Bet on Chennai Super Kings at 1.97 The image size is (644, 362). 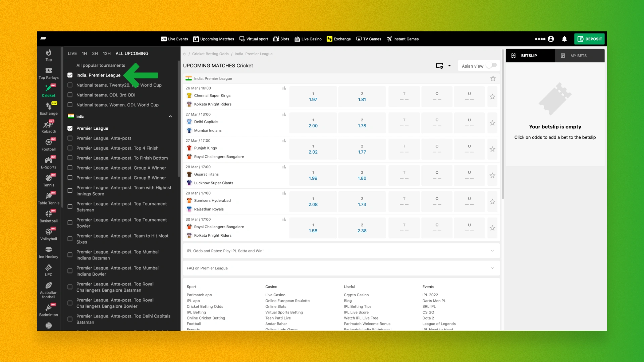pyautogui.click(x=313, y=97)
